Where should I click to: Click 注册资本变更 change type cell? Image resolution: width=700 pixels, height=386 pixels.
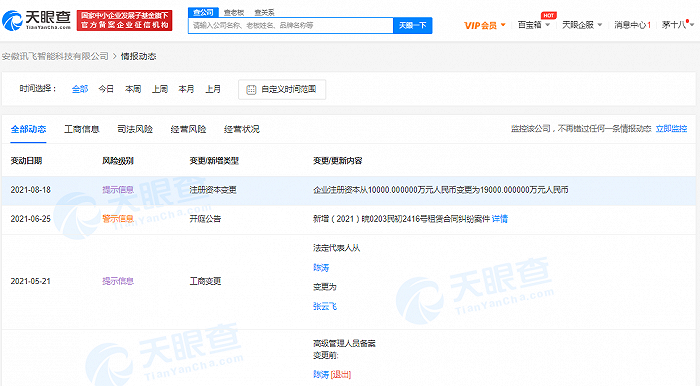coord(213,190)
